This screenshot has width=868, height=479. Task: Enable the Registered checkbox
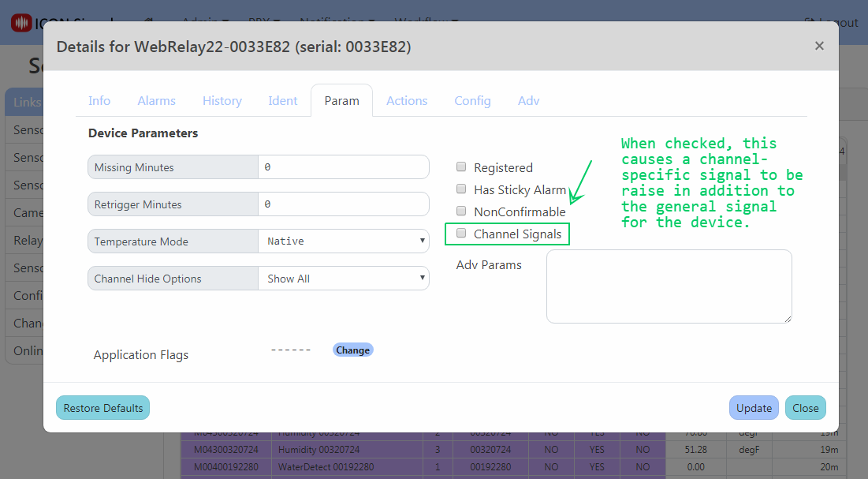462,167
